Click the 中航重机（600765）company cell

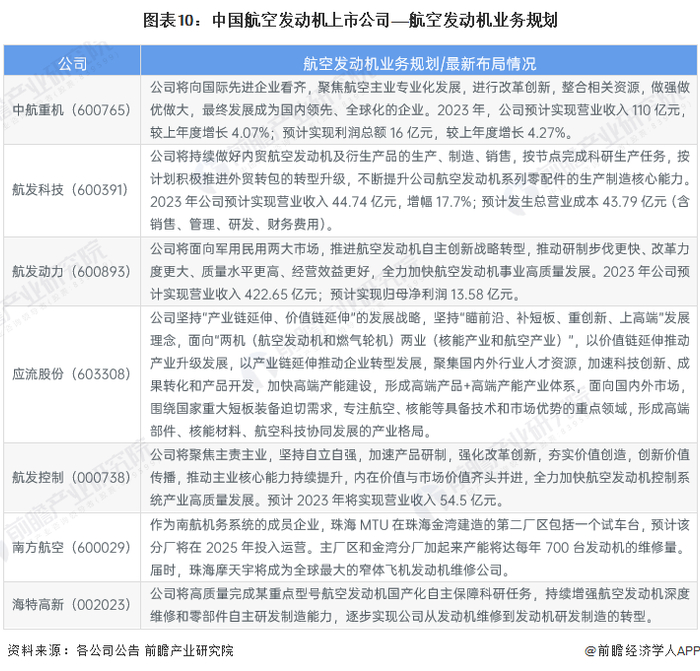72,110
